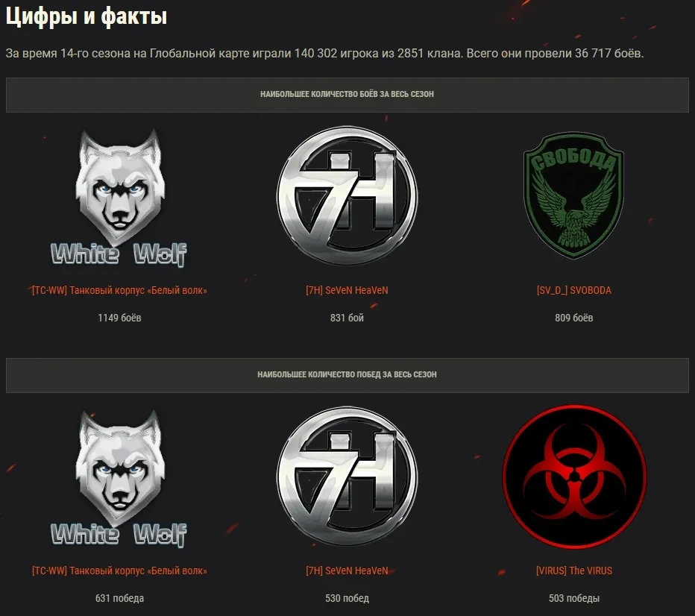Click the '503 победы' statistic
This screenshot has width=695, height=616.
[x=574, y=598]
